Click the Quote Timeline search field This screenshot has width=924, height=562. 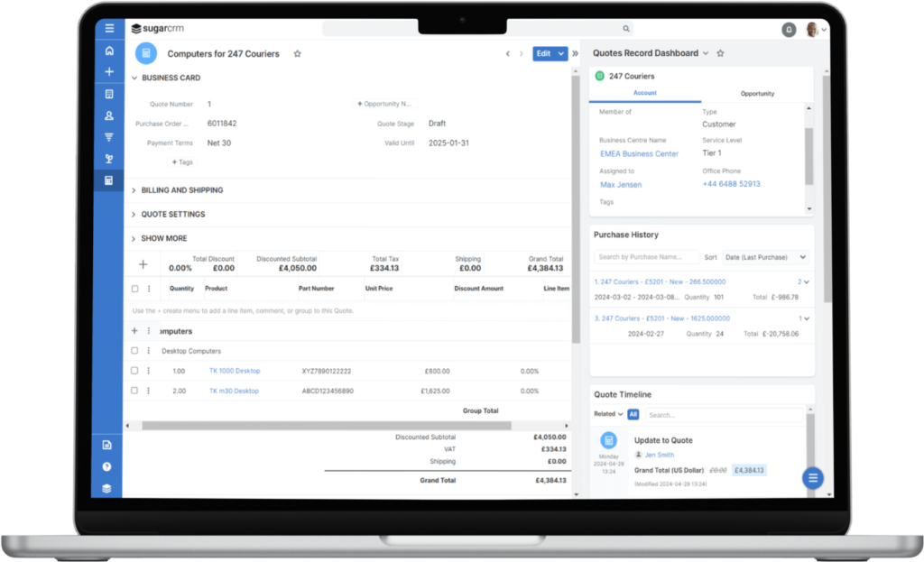click(x=725, y=415)
